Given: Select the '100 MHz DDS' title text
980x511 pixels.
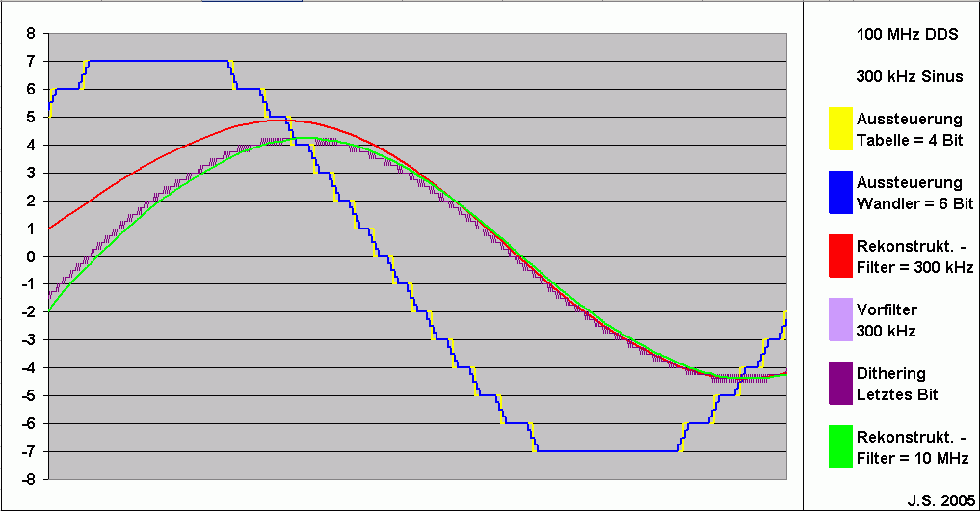Looking at the screenshot, I should (x=907, y=34).
